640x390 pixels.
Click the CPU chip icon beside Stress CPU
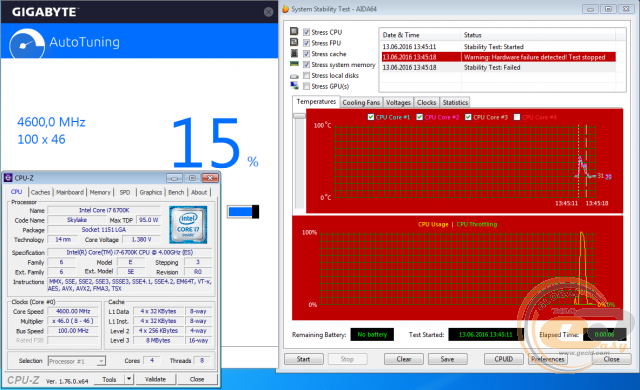click(294, 31)
